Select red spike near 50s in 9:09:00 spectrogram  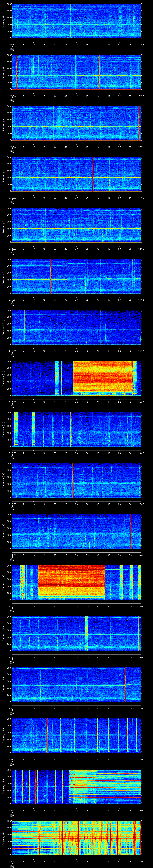click(120, 123)
